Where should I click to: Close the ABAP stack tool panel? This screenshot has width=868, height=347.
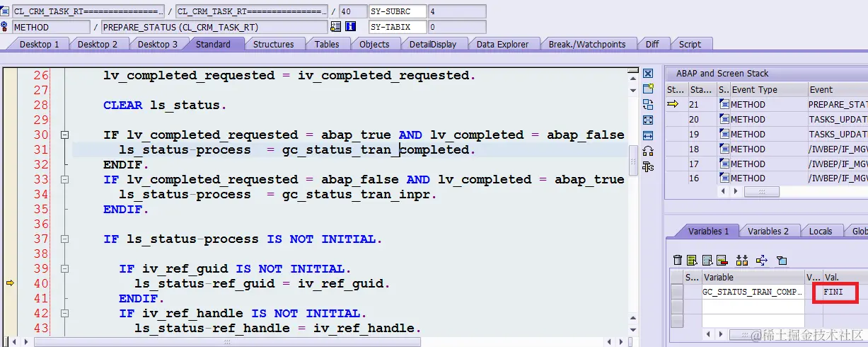coord(648,74)
